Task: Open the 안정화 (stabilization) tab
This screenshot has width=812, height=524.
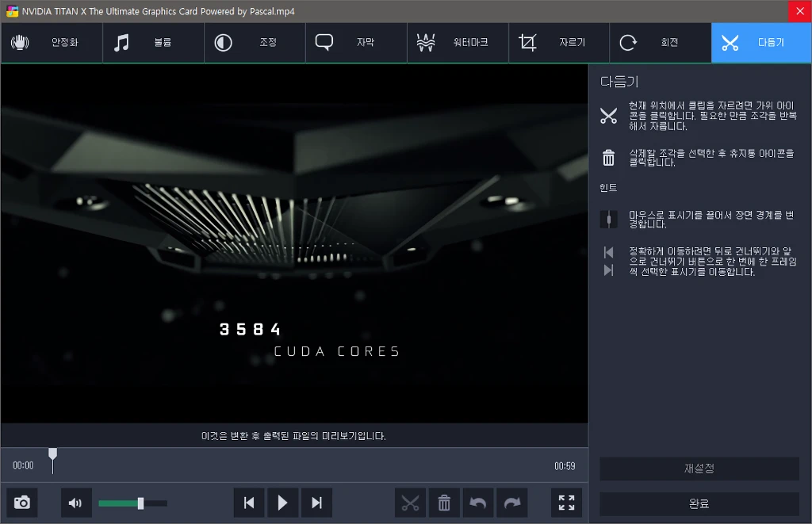Action: [52, 43]
